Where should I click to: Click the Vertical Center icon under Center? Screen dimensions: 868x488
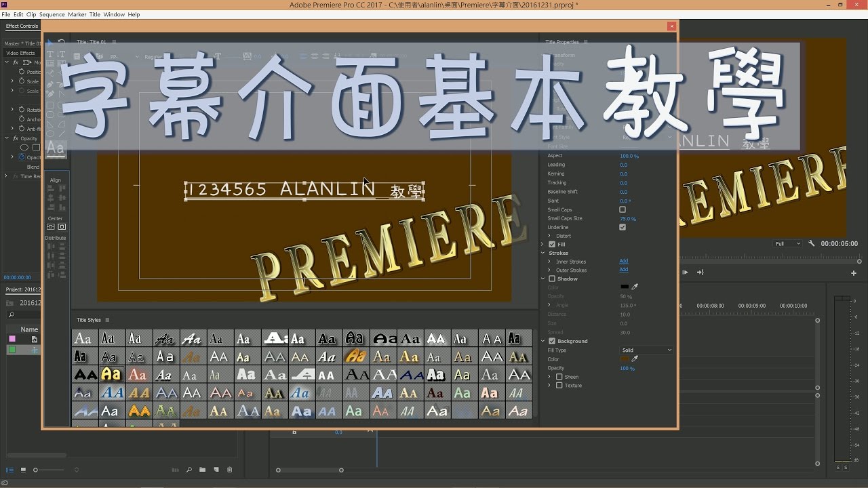click(51, 227)
